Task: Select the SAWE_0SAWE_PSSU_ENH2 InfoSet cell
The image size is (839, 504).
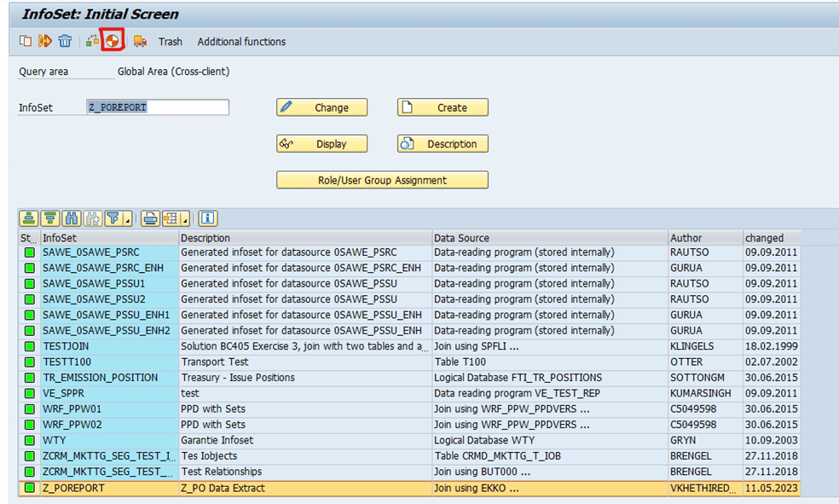Action: (110, 331)
